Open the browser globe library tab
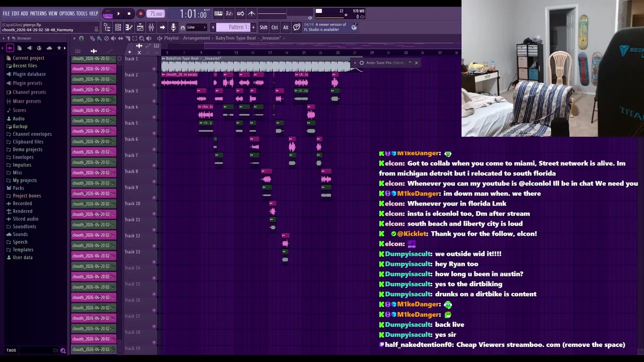Viewport: 644px width, 362px height. [39, 48]
